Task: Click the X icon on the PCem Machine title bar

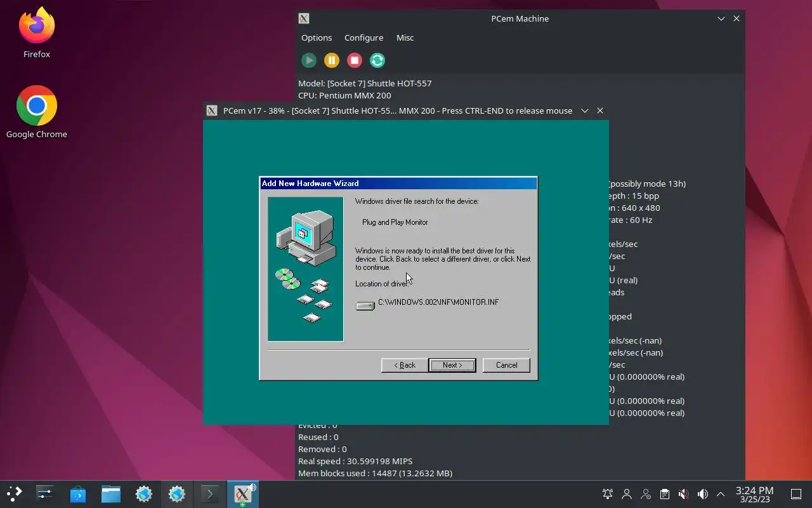Action: 304,18
